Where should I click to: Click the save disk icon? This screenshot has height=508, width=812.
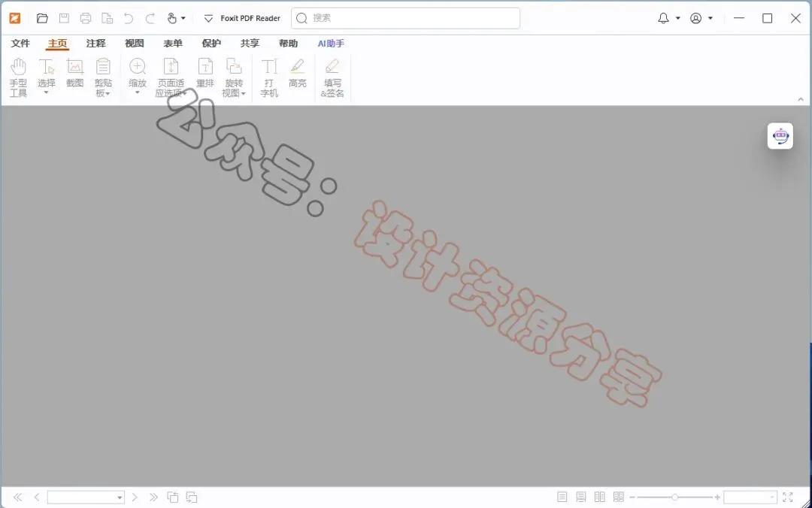tap(64, 18)
